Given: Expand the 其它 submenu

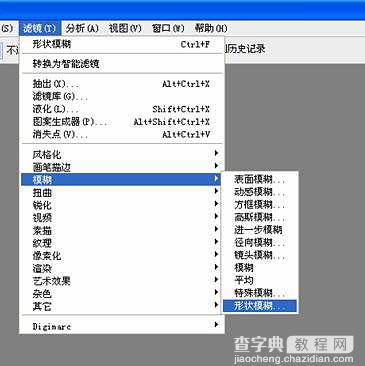Looking at the screenshot, I should pyautogui.click(x=122, y=306).
